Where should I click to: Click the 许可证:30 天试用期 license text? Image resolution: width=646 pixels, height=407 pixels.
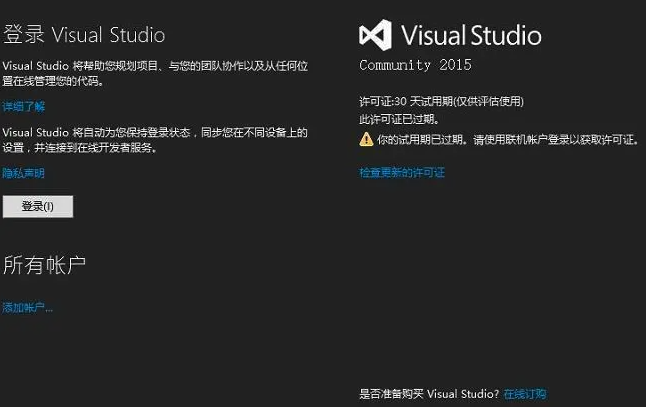click(x=441, y=101)
